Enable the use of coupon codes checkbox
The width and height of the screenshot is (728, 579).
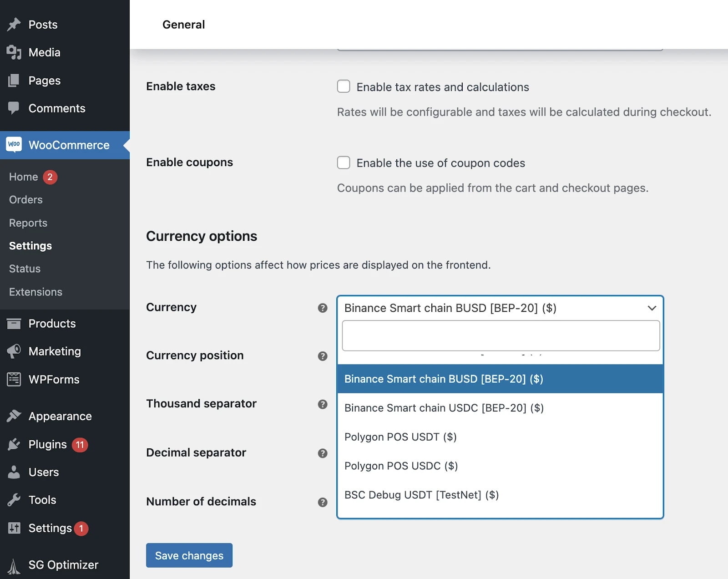pos(344,163)
